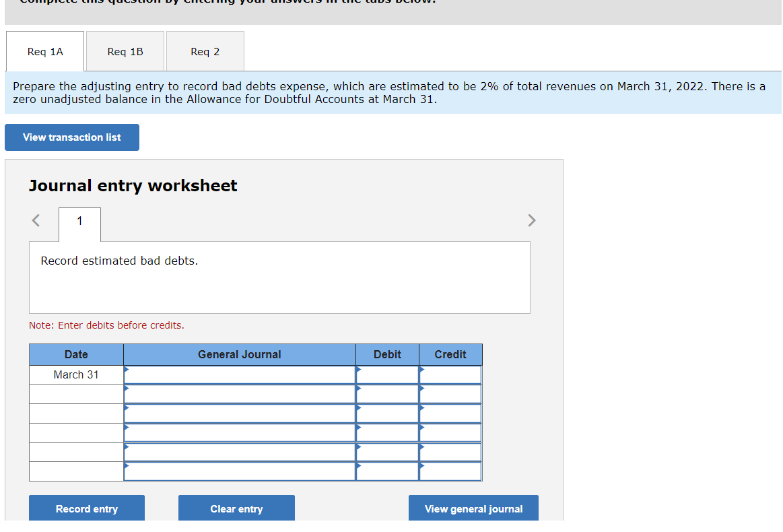Click the 'Enter debits before credits' note
This screenshot has width=783, height=532.
coord(106,325)
